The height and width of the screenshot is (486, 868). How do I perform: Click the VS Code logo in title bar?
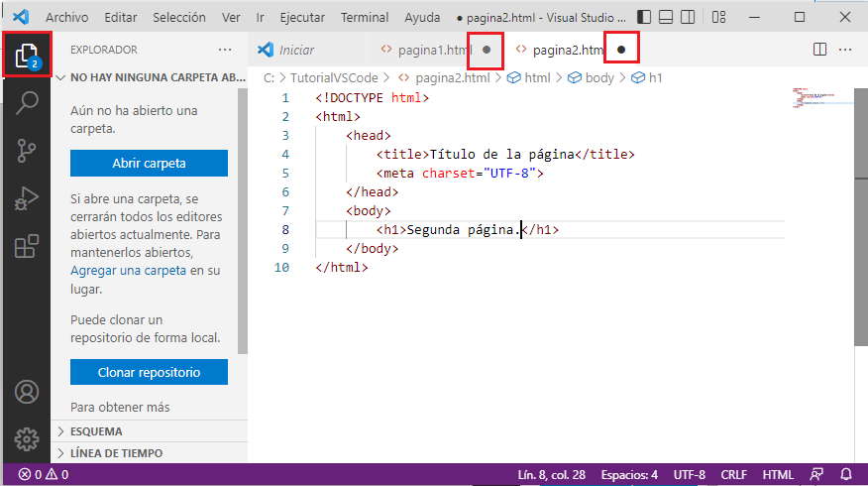[x=21, y=17]
